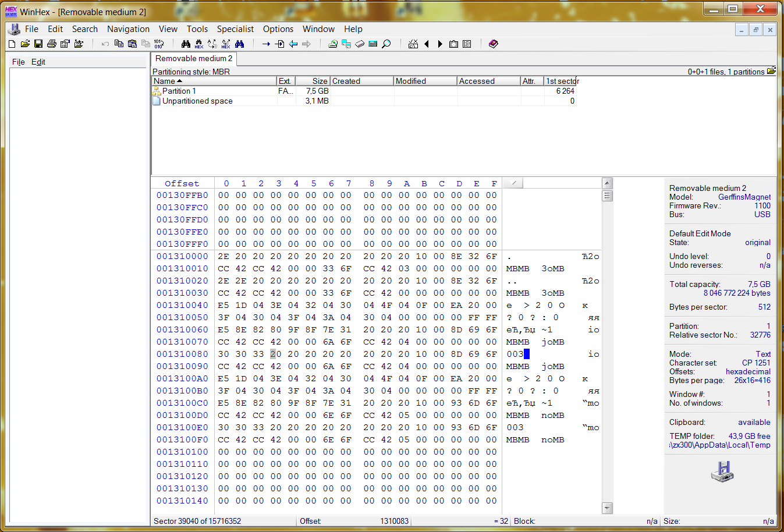Open the Search menu
The image size is (784, 532).
(x=85, y=29)
